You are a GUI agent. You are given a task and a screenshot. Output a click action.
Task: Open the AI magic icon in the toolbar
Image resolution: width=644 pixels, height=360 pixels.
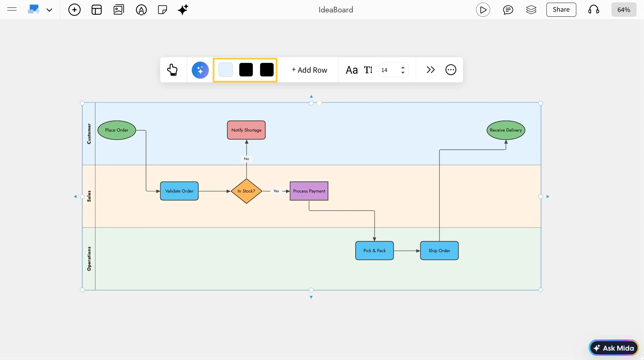pyautogui.click(x=200, y=70)
